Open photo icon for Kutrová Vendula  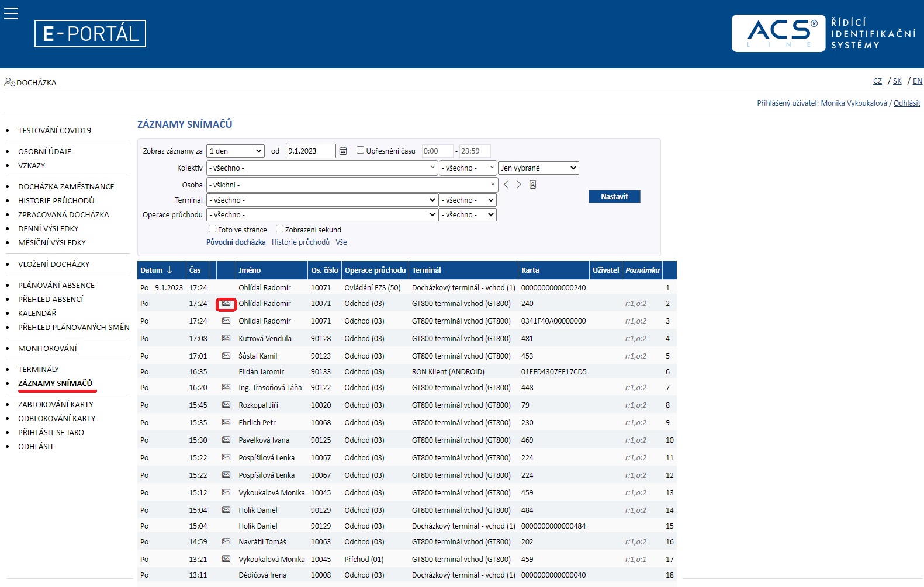226,338
